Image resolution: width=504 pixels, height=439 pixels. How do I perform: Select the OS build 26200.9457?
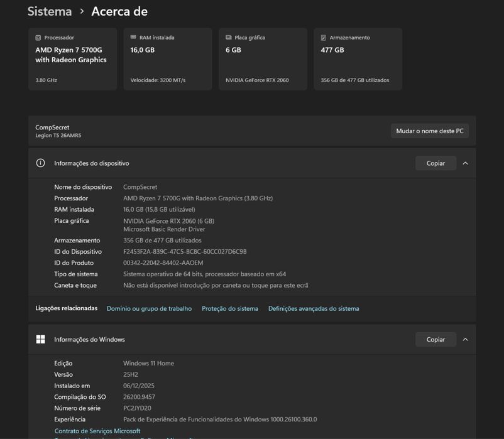click(x=139, y=397)
